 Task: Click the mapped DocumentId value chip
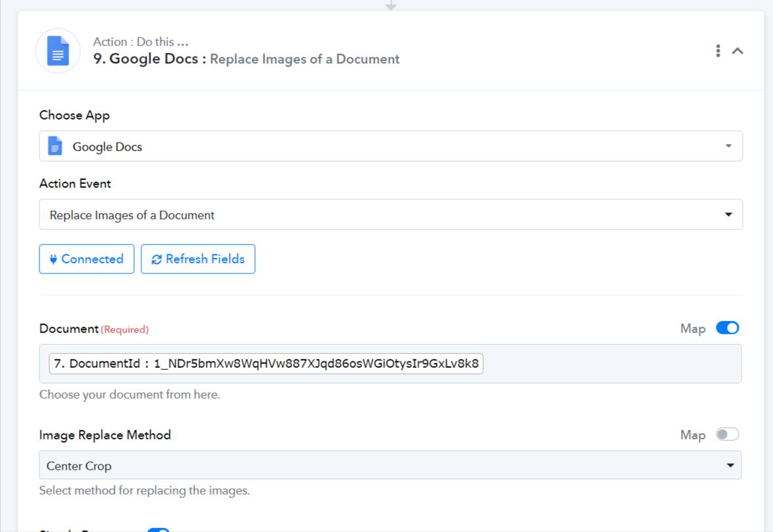(266, 364)
